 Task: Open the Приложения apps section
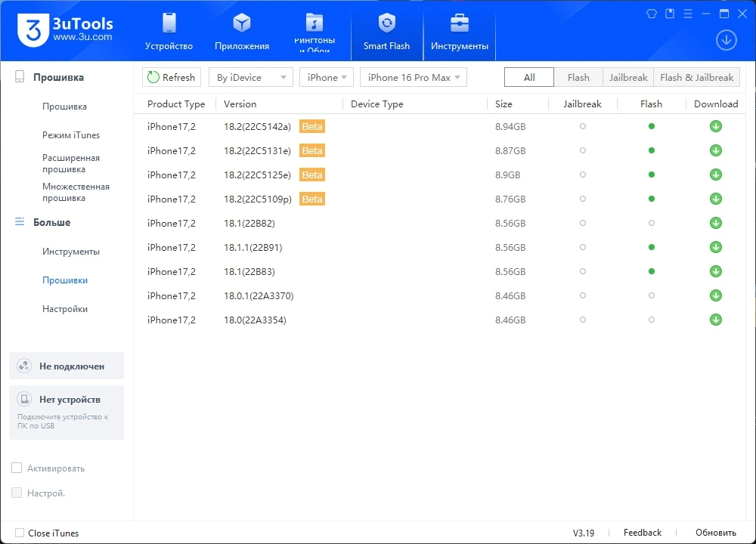point(242,32)
